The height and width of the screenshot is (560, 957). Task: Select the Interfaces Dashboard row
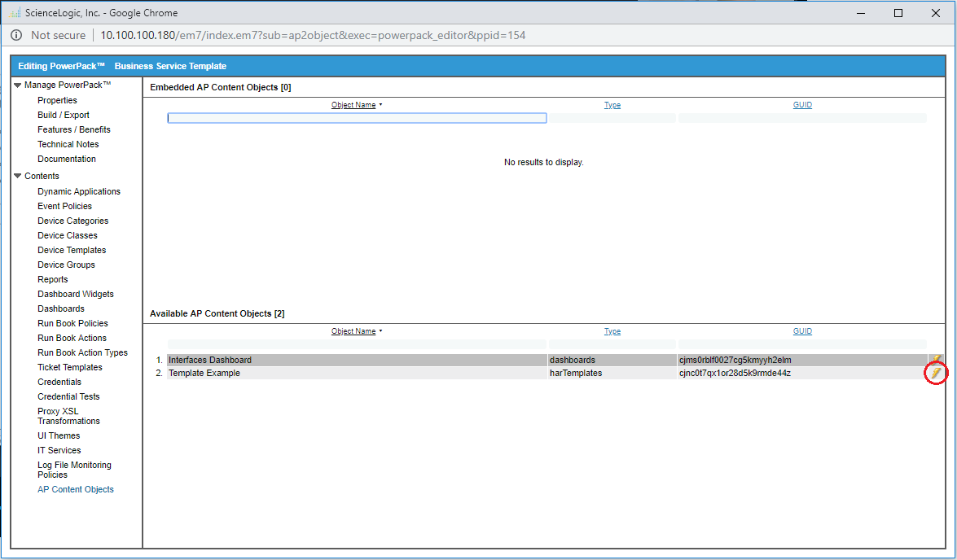pos(357,360)
